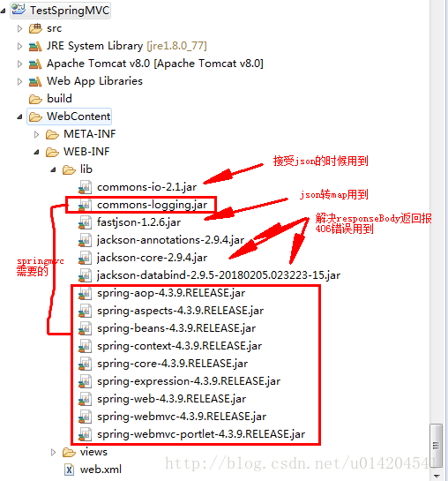This screenshot has height=481, width=448.
Task: Expand the JRE System Library node
Action: (x=19, y=46)
